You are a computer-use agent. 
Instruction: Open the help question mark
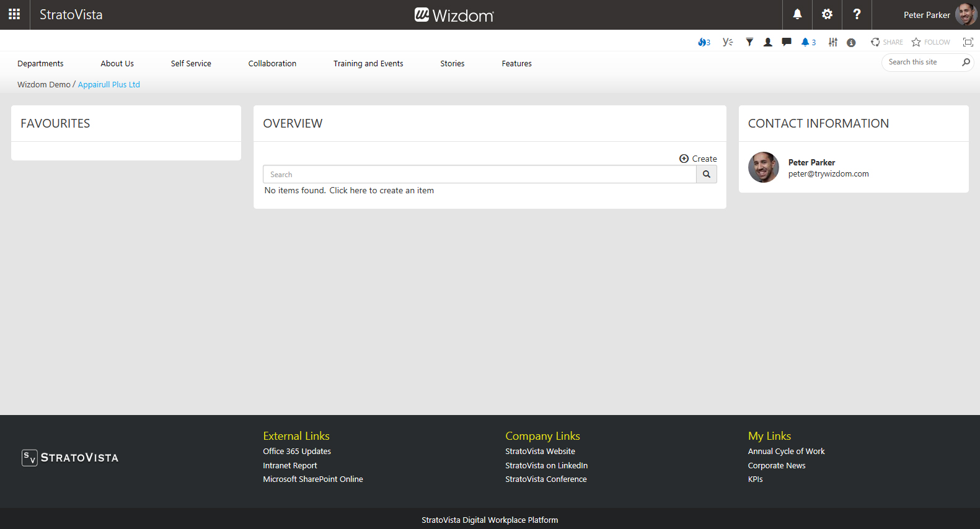857,14
